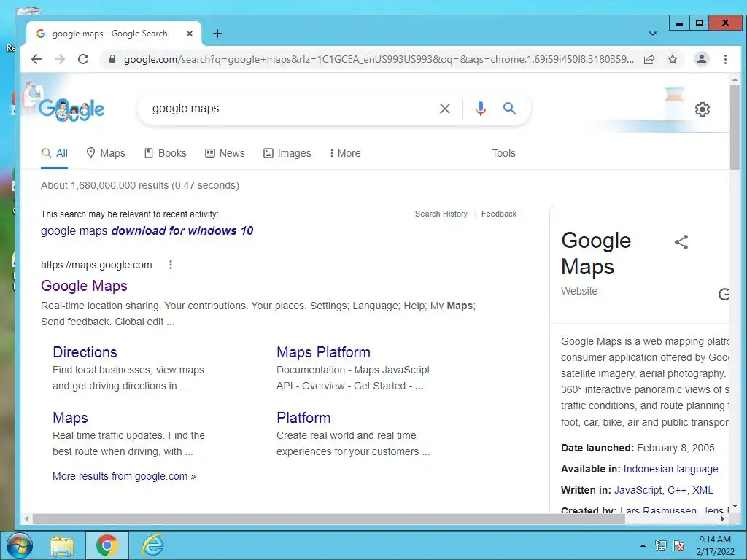Image resolution: width=747 pixels, height=560 pixels.
Task: Close the google maps search tab
Action: click(189, 34)
